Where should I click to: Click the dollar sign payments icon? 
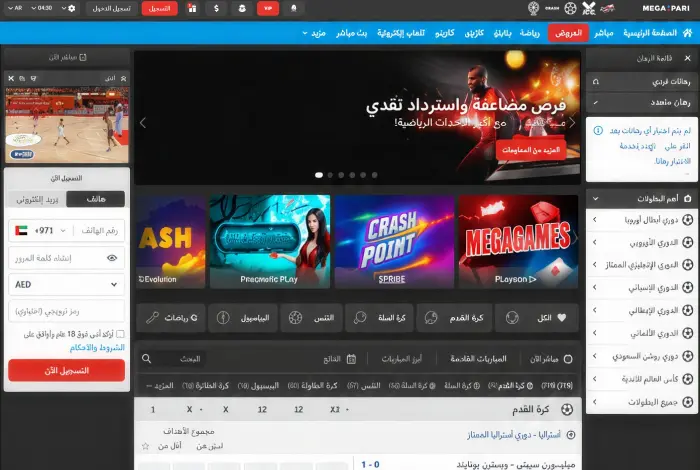point(217,8)
